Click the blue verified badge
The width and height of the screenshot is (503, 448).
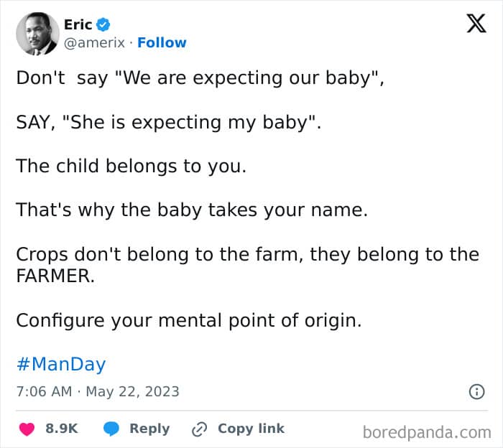[103, 25]
